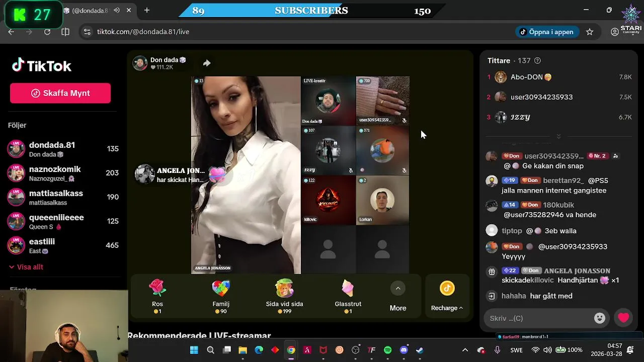Expand following list with Visa allt

tap(26, 267)
